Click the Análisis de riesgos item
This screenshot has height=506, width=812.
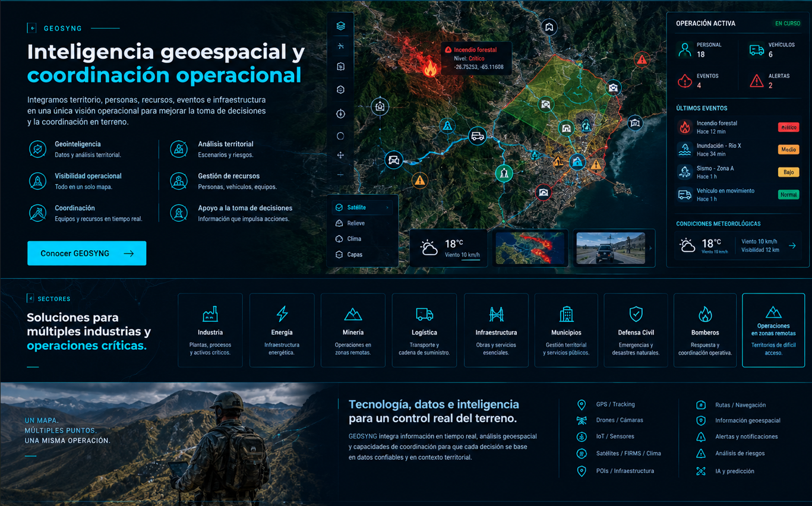[730, 454]
